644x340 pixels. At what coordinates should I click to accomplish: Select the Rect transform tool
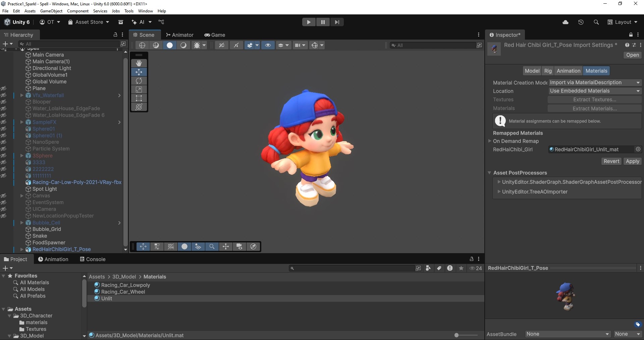139,98
